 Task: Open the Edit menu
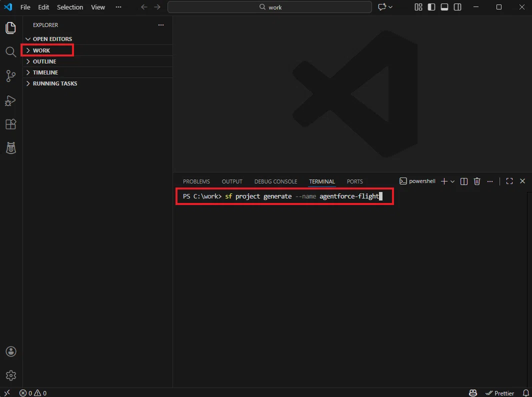43,7
